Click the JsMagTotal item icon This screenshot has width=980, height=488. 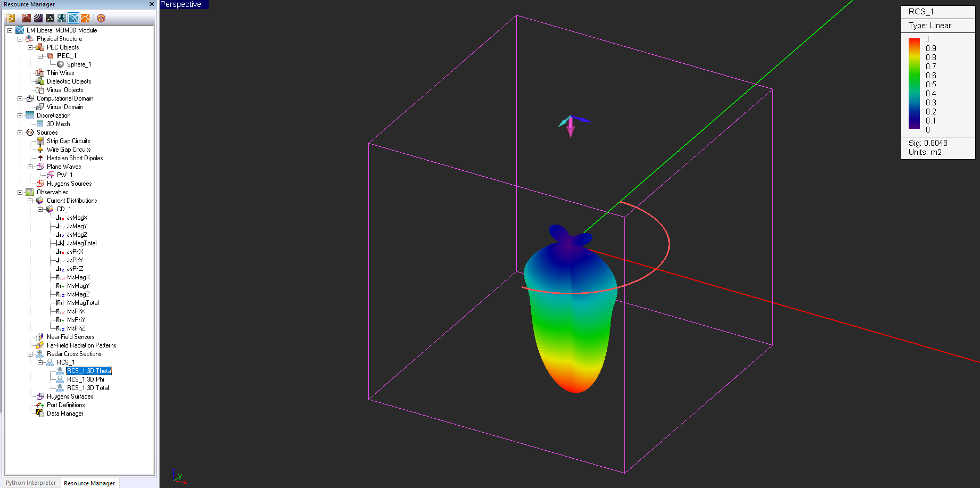click(x=60, y=243)
